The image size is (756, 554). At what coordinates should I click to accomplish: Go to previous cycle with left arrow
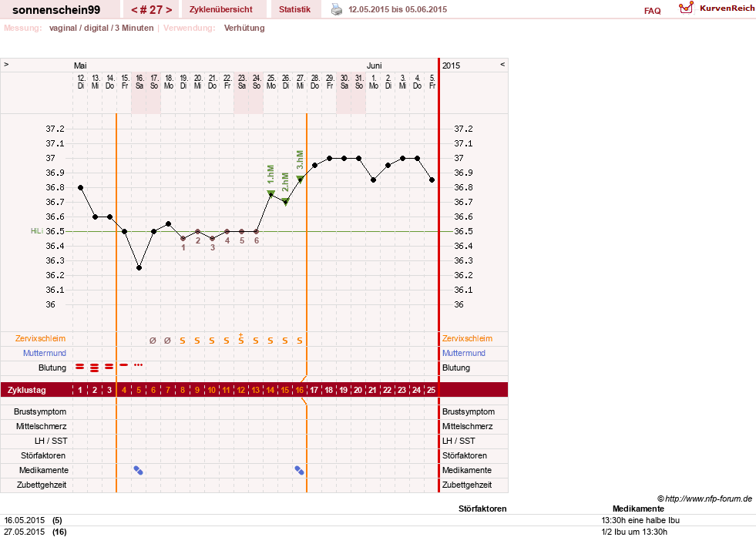point(135,10)
